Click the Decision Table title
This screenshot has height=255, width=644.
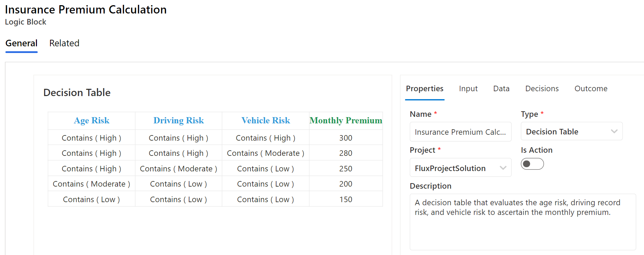coord(77,92)
